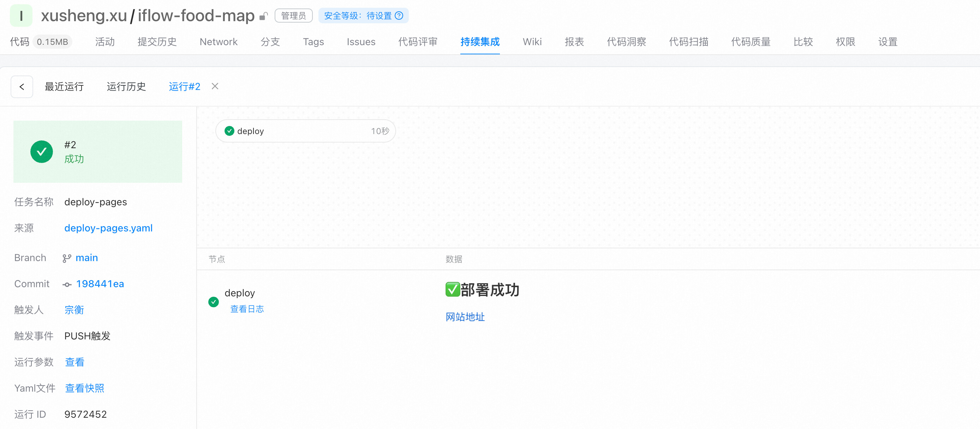
Task: Click the large green success checkmark
Action: [41, 152]
